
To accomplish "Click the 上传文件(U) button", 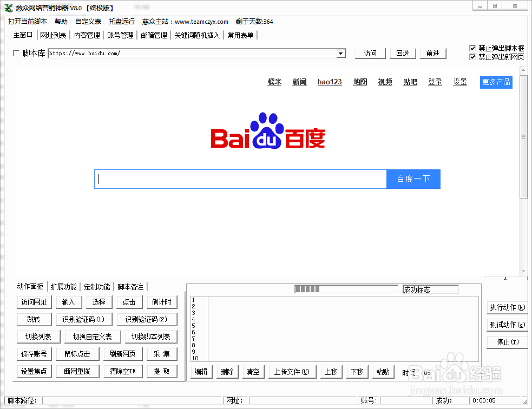I will coord(292,372).
